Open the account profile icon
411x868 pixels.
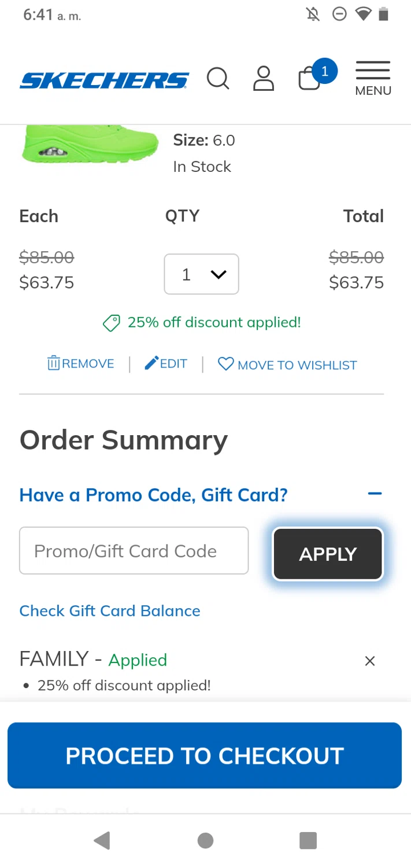pyautogui.click(x=264, y=78)
